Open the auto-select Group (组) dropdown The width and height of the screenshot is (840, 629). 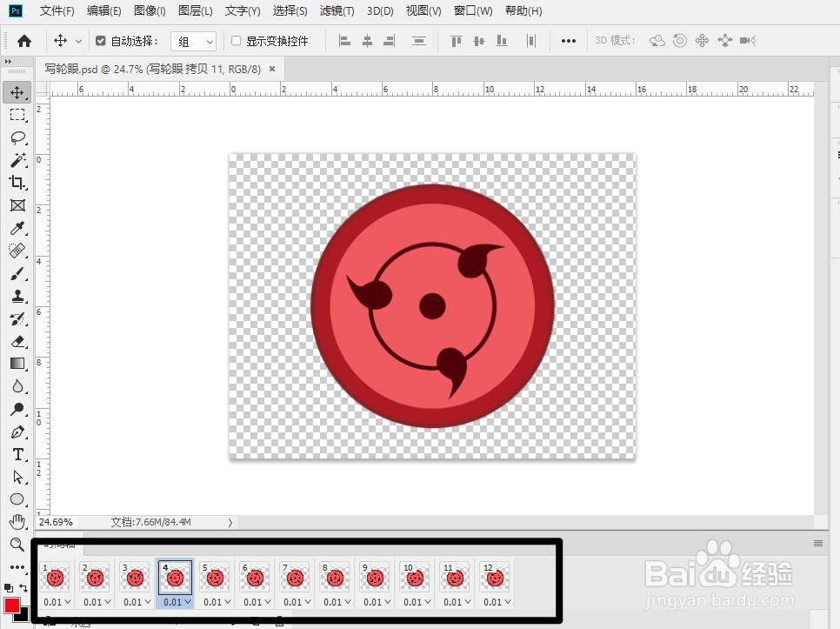[x=193, y=41]
